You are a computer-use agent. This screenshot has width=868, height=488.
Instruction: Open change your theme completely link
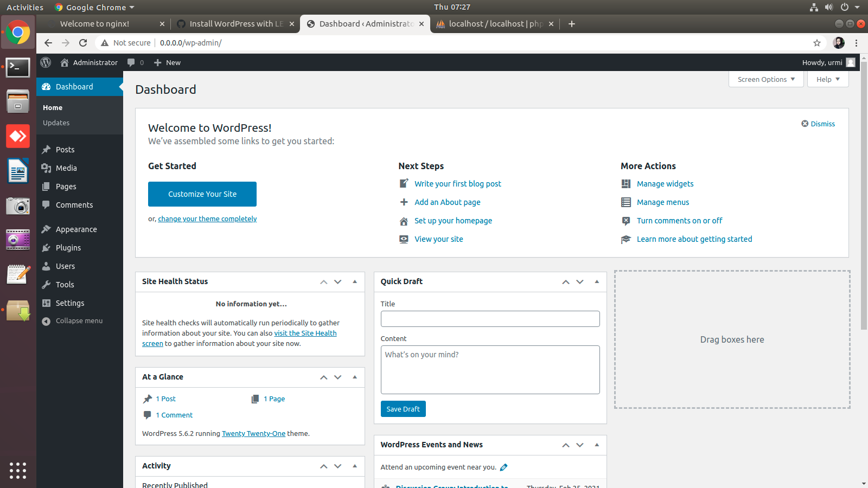pos(207,219)
